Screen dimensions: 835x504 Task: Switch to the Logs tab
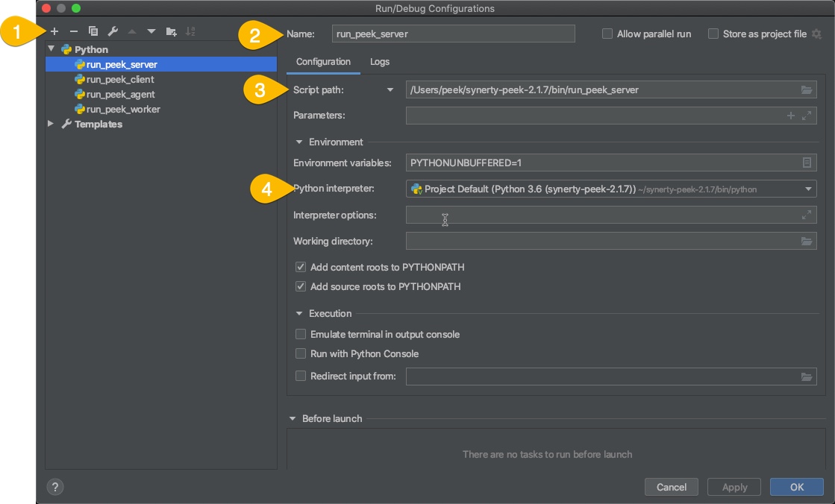coord(380,62)
